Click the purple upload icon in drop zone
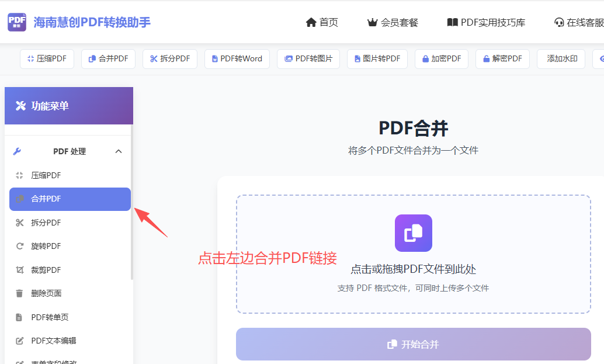 pos(414,233)
